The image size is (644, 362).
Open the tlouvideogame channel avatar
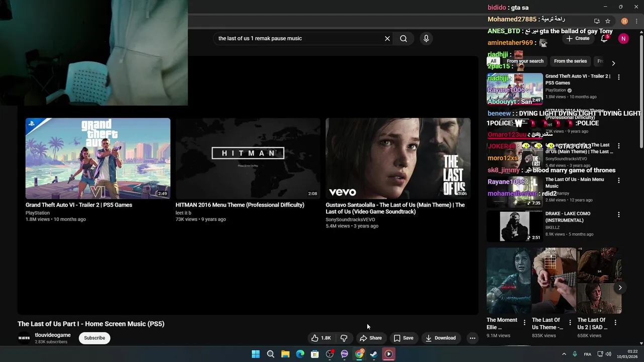coord(24,338)
